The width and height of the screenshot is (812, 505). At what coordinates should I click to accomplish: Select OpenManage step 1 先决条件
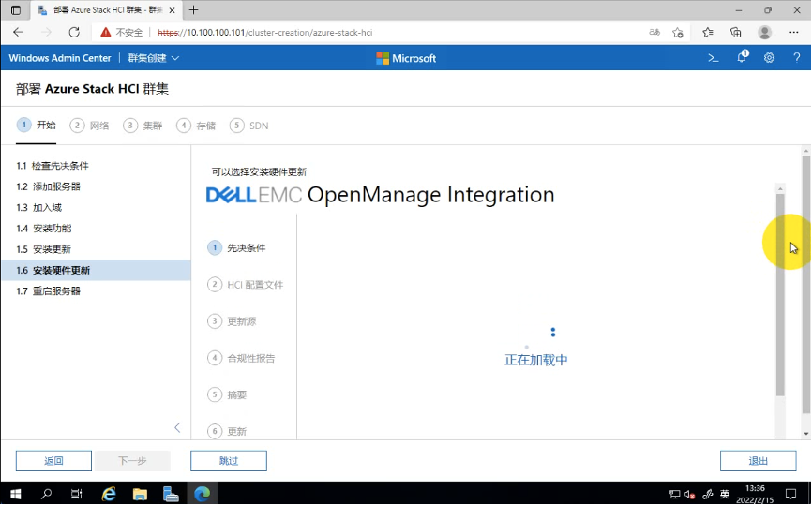click(236, 248)
